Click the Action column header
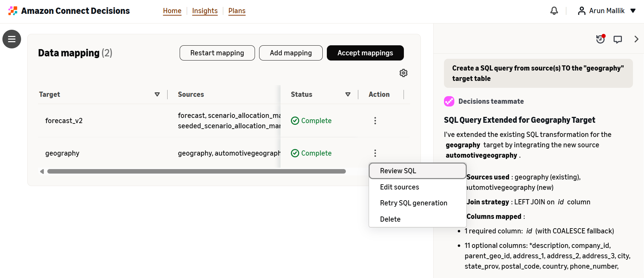The image size is (644, 278). click(379, 94)
